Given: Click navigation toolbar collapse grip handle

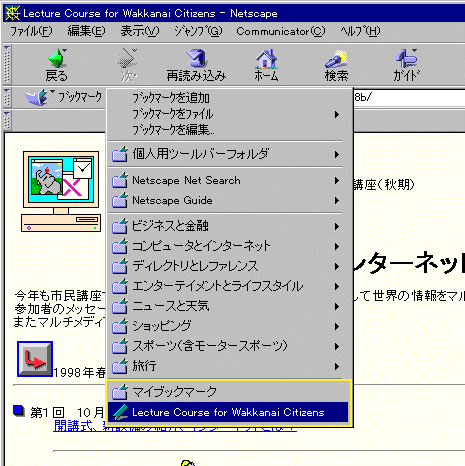Looking at the screenshot, I should tap(7, 64).
